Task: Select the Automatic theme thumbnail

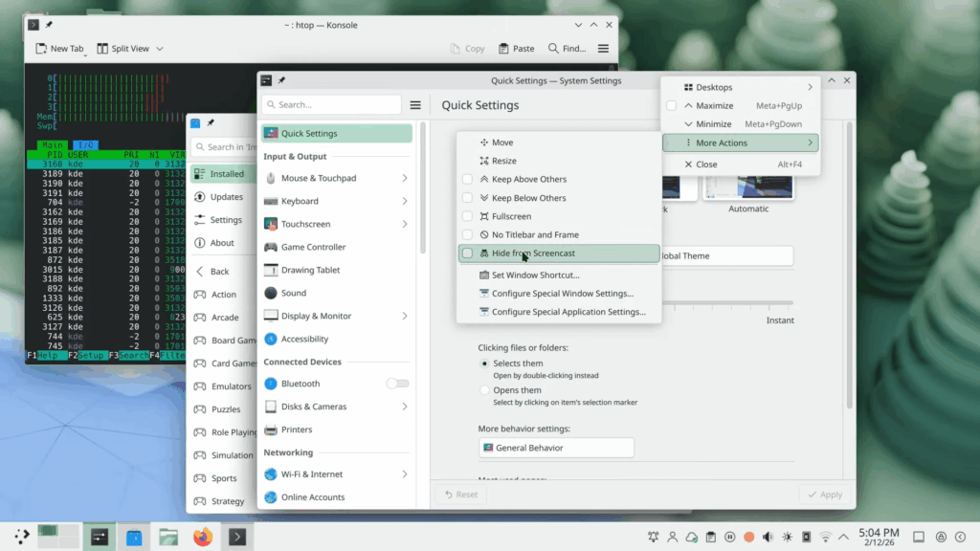Action: pos(748,187)
